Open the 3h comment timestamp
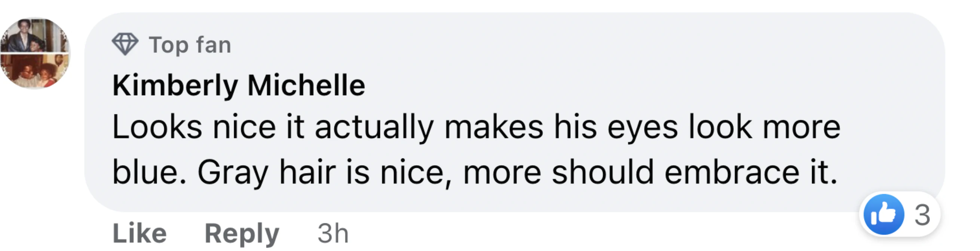The height and width of the screenshot is (251, 980). tap(333, 233)
